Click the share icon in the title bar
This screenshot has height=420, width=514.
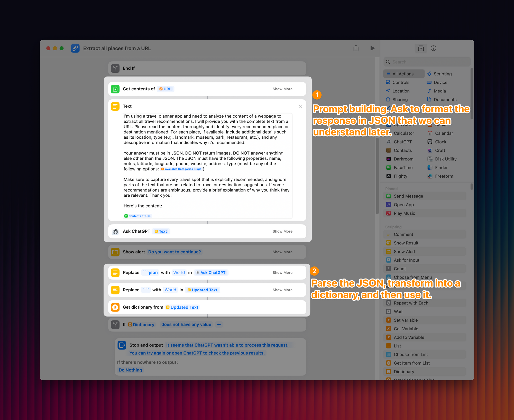point(356,48)
